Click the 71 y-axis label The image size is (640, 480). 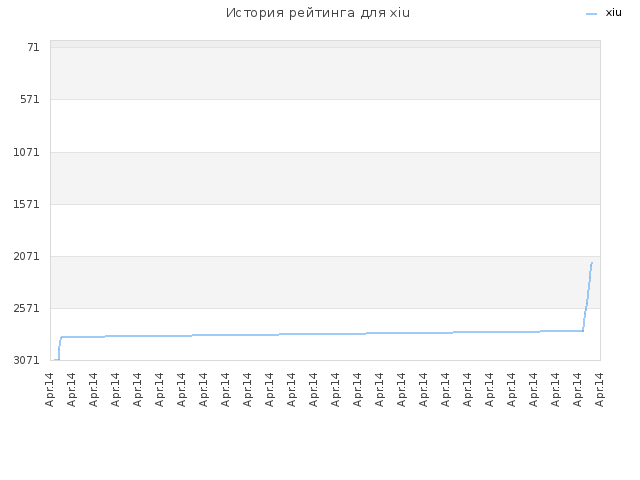click(x=33, y=48)
